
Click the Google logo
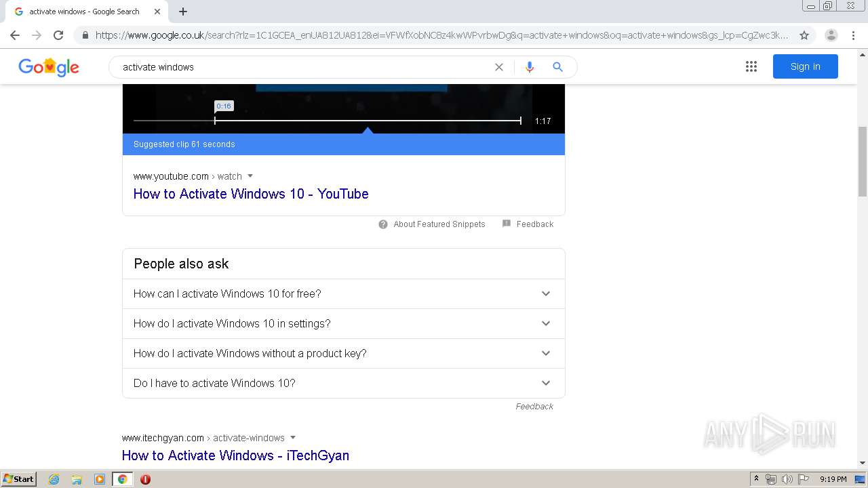[49, 66]
